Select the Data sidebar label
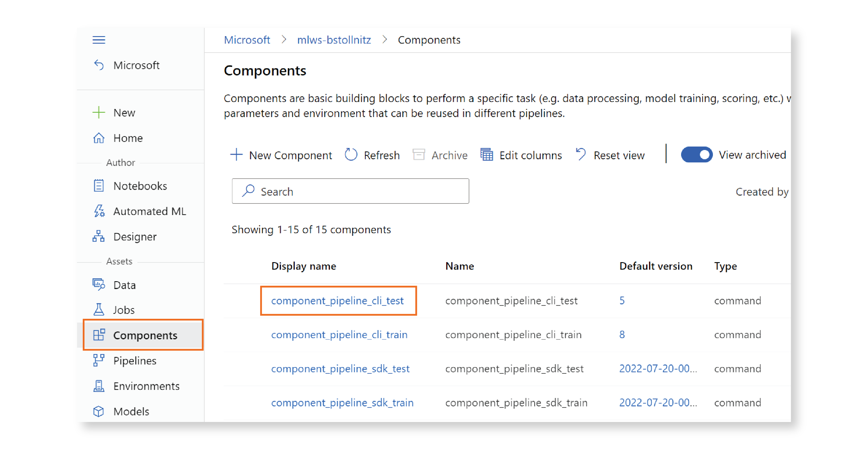 point(124,285)
